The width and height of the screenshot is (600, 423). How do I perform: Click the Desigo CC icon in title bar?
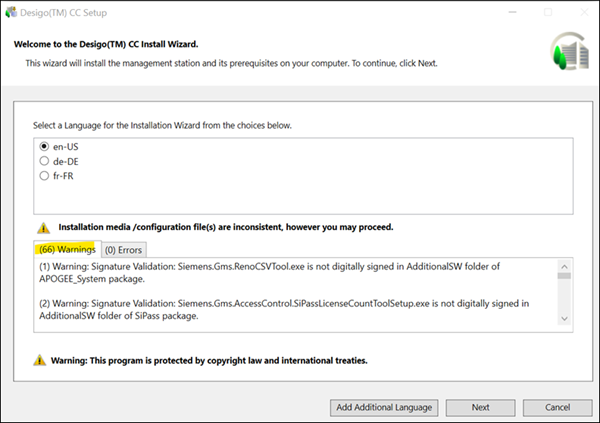point(11,12)
